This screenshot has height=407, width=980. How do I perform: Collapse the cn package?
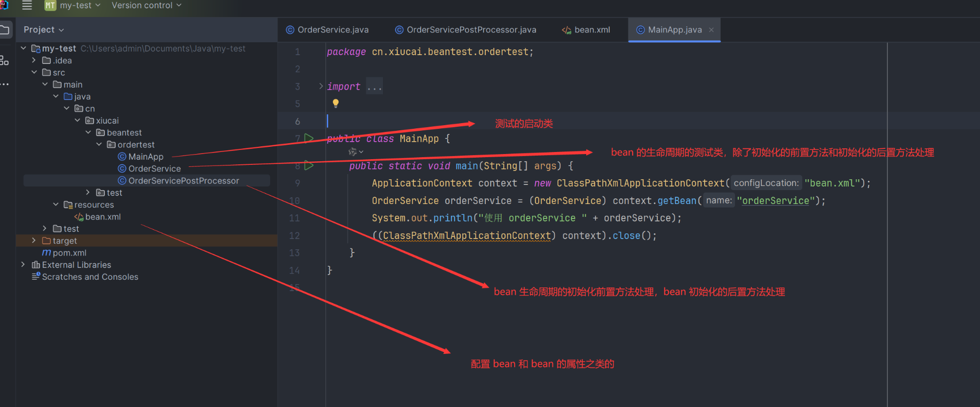[x=66, y=109]
